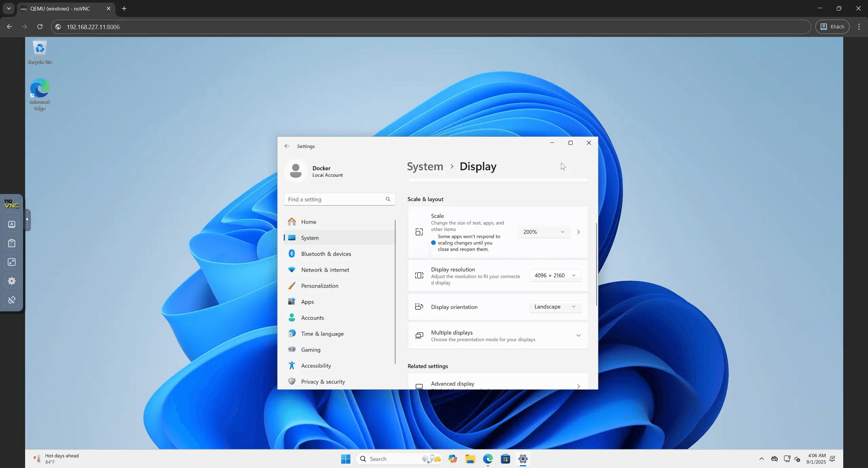Select Personalization in settings sidebar
The image size is (868, 468).
320,286
